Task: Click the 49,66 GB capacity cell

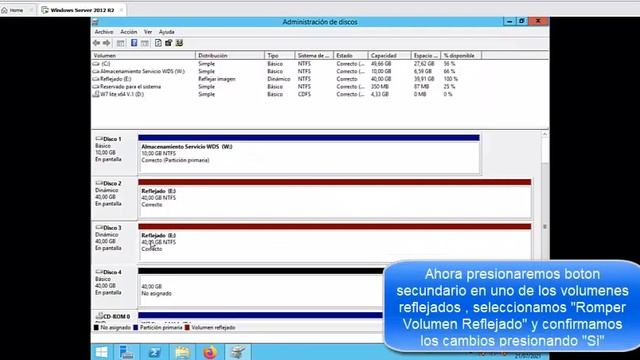Action: 381,64
